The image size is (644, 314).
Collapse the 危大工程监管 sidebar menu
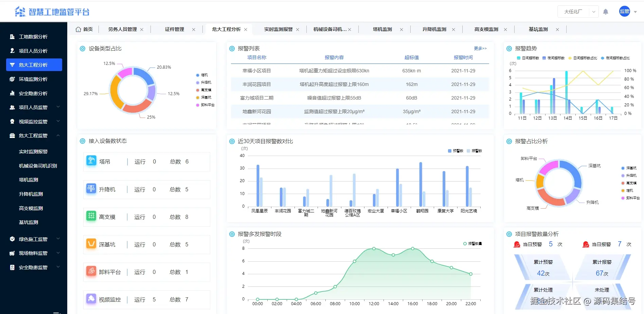pyautogui.click(x=34, y=136)
